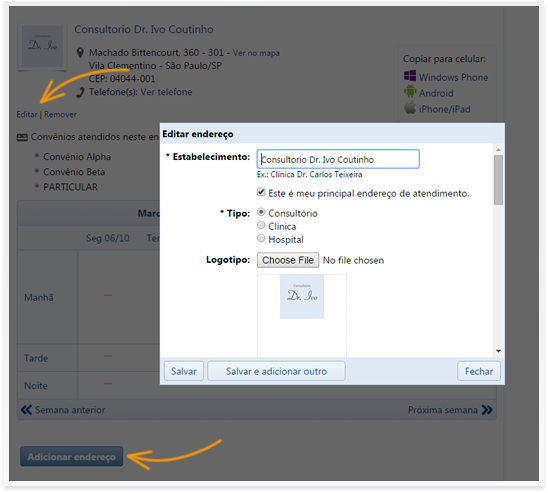548x493 pixels.
Task: Click the Android robot icon
Action: pos(410,92)
